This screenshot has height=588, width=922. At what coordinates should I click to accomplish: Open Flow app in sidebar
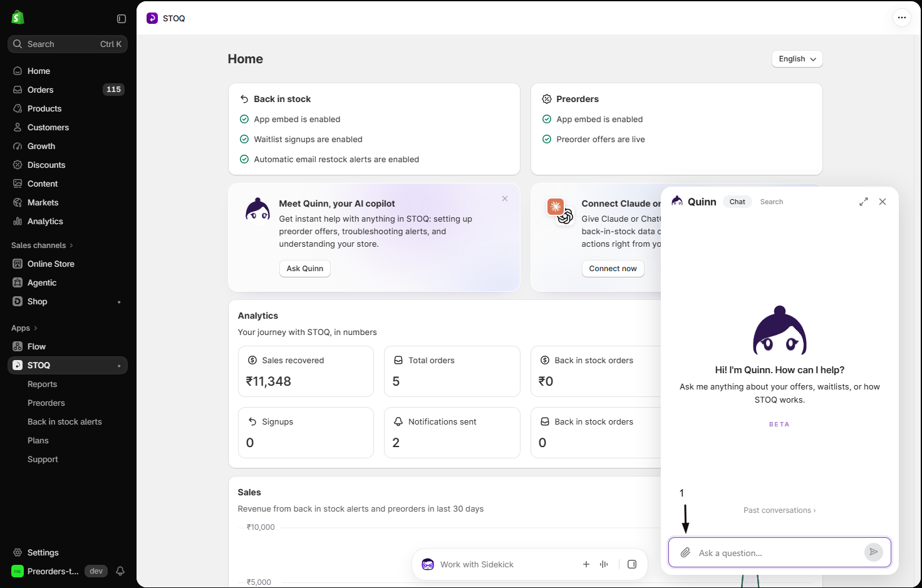pos(68,346)
